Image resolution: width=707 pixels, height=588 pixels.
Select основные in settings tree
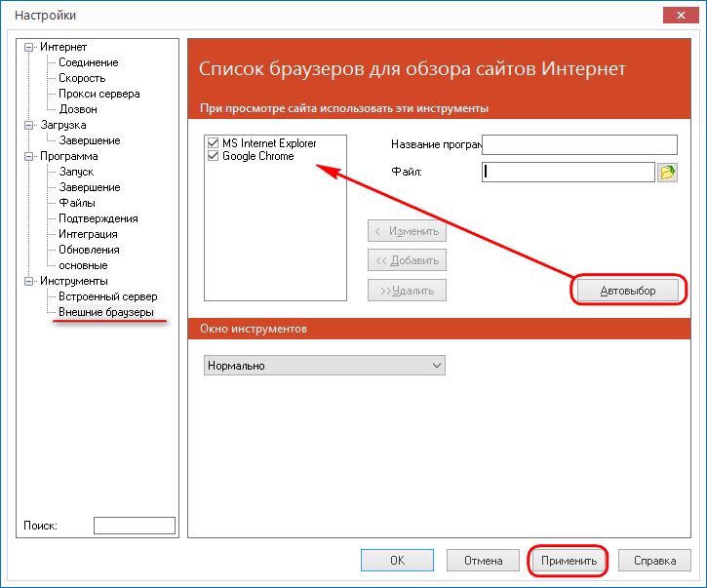click(83, 265)
